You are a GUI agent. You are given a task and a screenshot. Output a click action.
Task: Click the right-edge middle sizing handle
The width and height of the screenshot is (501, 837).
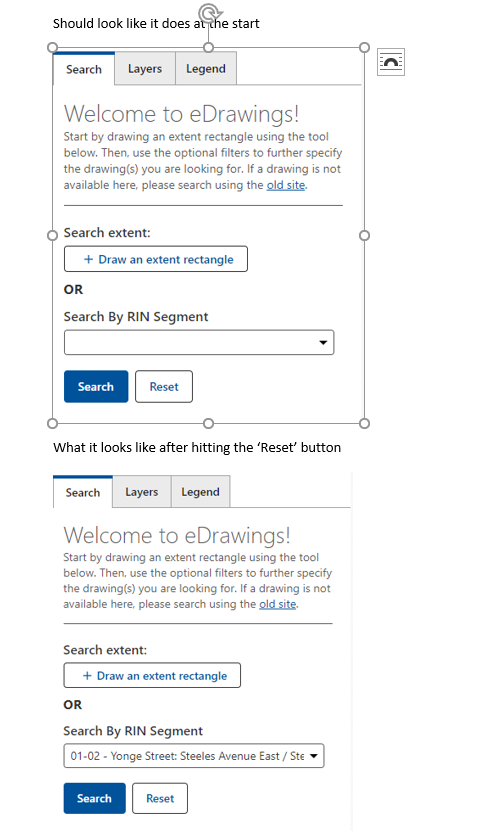pyautogui.click(x=364, y=235)
